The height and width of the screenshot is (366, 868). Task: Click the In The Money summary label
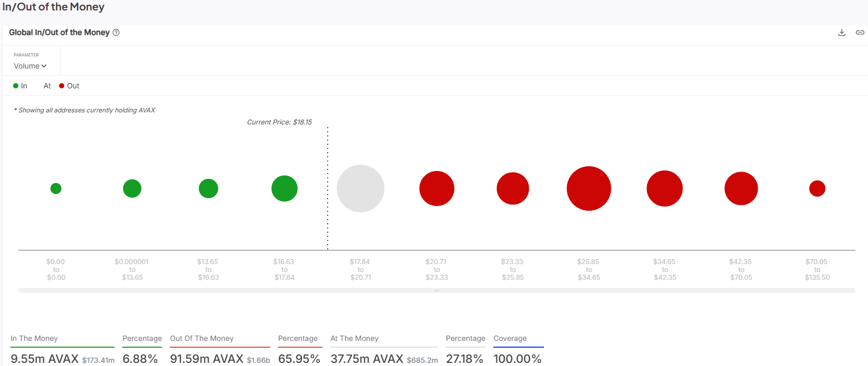click(x=34, y=338)
